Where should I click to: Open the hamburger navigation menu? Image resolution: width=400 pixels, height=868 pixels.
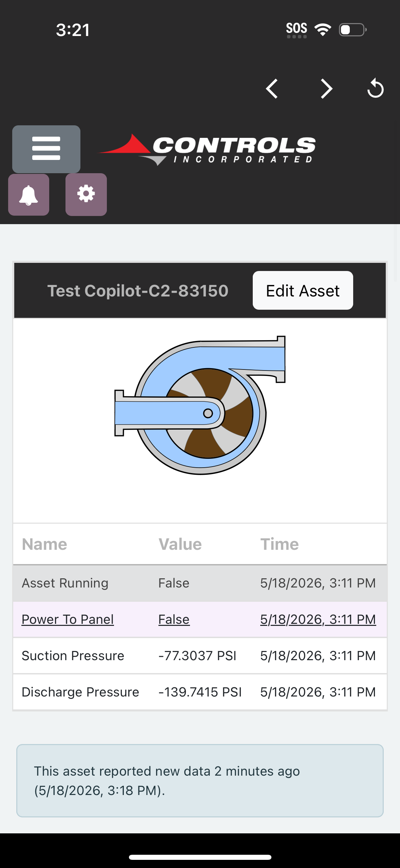[x=46, y=149]
